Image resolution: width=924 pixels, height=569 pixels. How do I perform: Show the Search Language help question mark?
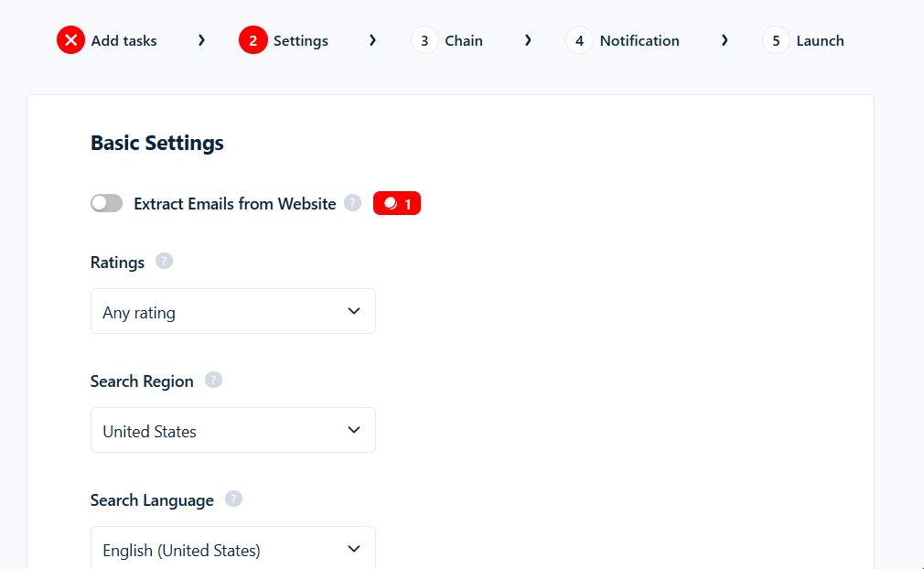233,499
